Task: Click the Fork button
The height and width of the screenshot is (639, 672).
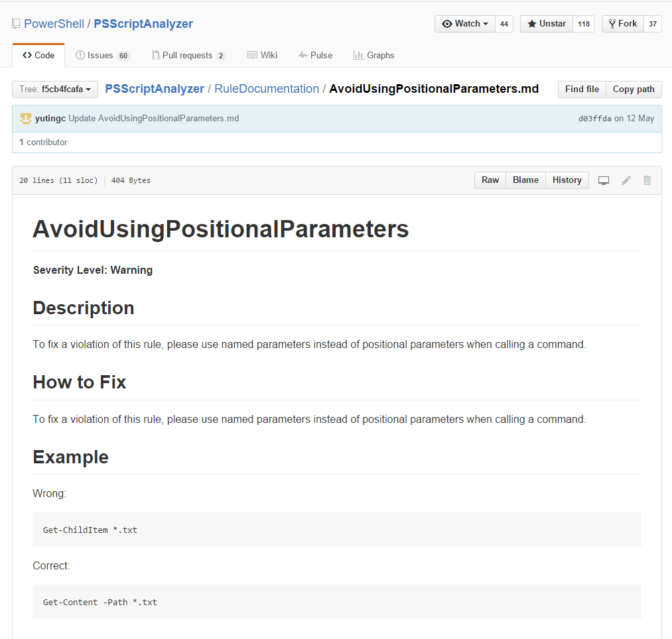Action: click(623, 24)
